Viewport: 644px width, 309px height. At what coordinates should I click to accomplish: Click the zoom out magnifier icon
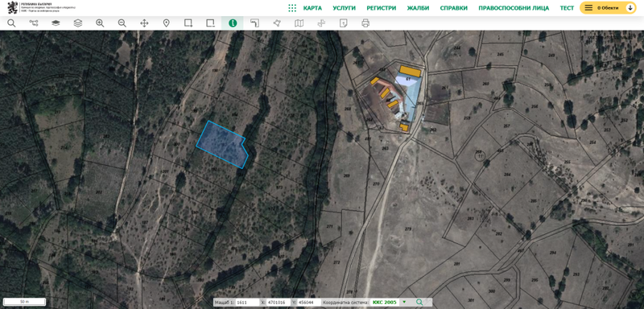(122, 23)
